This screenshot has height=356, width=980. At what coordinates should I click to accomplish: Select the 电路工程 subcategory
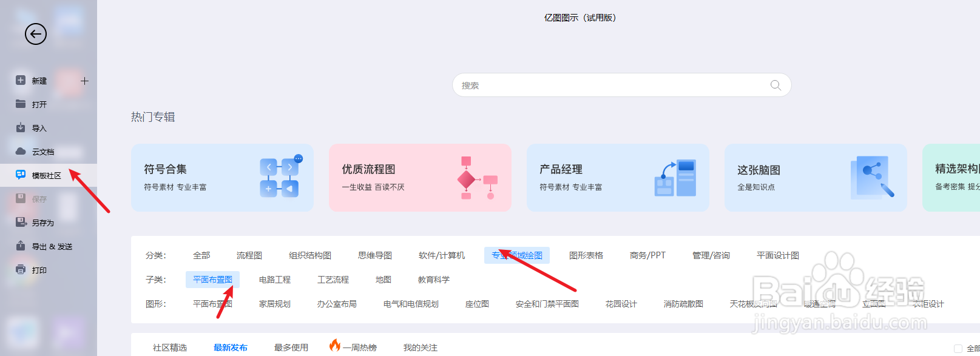[x=275, y=280]
